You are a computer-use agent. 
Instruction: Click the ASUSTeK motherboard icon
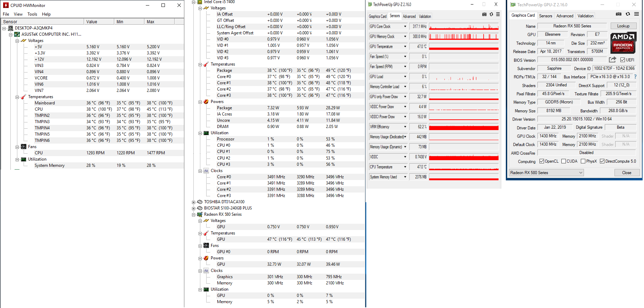point(17,34)
